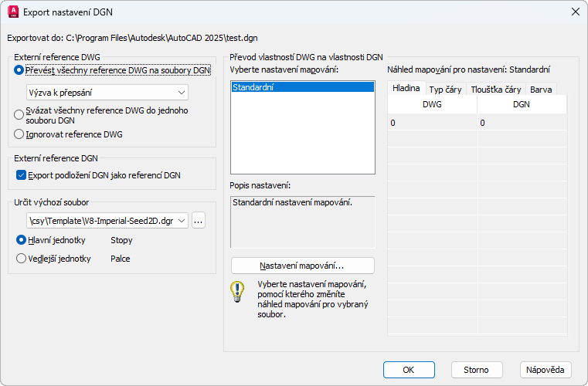The width and height of the screenshot is (588, 386).
Task: Select the 'Hladina' tab
Action: click(x=406, y=89)
